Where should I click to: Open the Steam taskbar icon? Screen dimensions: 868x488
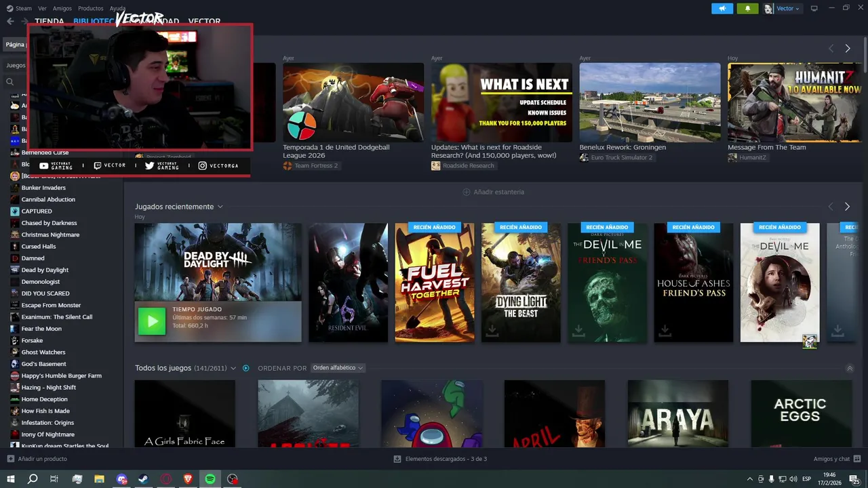click(x=144, y=479)
